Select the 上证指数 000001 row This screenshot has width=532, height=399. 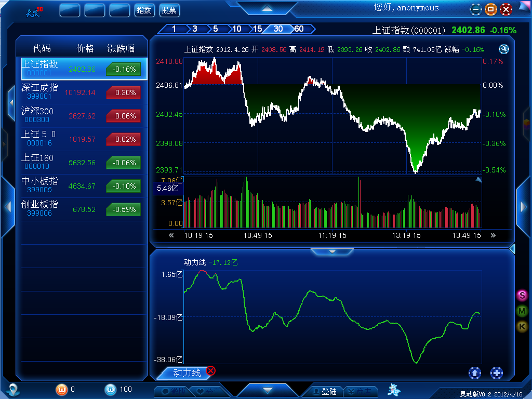pyautogui.click(x=84, y=69)
